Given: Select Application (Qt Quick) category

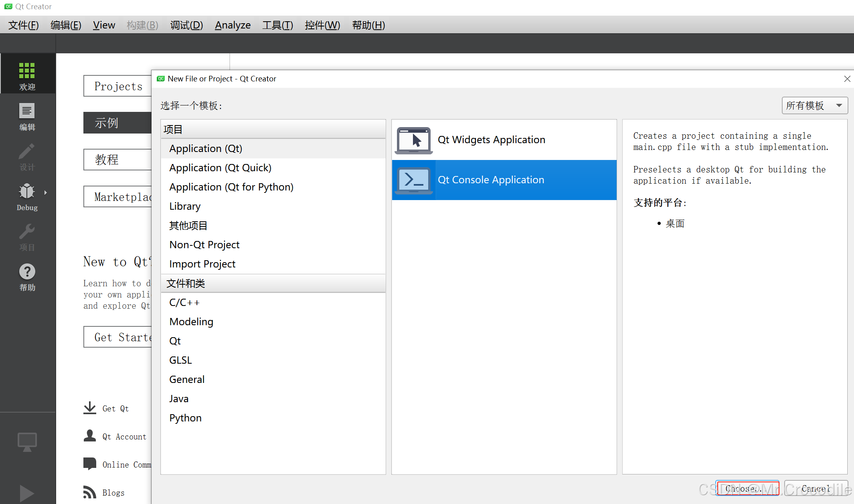Looking at the screenshot, I should [x=220, y=168].
